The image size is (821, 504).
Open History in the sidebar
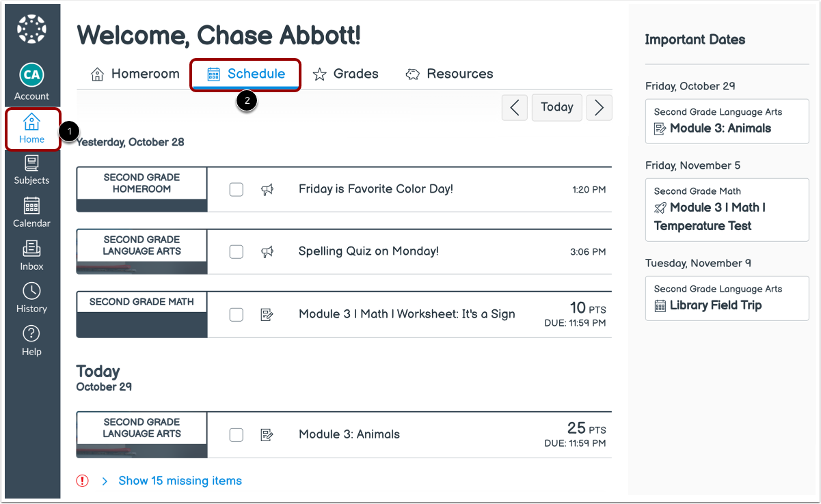click(31, 298)
